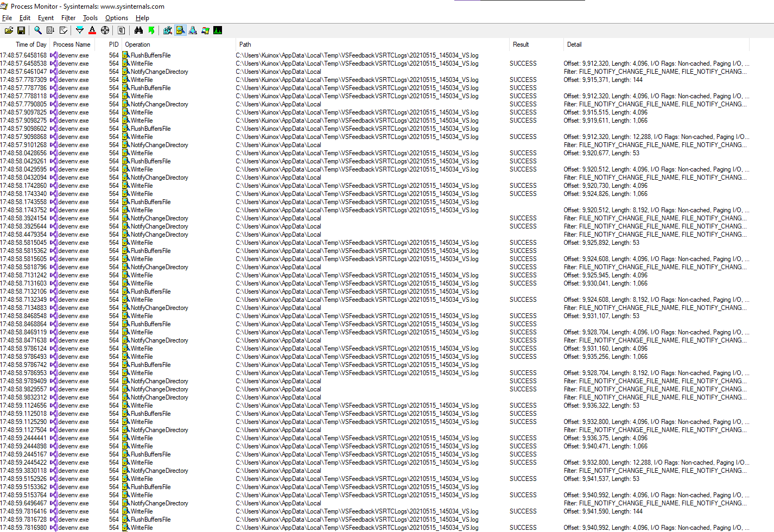Click the SUCCESS result at 17:48:59.7816980
The height and width of the screenshot is (532, 774).
click(x=523, y=528)
